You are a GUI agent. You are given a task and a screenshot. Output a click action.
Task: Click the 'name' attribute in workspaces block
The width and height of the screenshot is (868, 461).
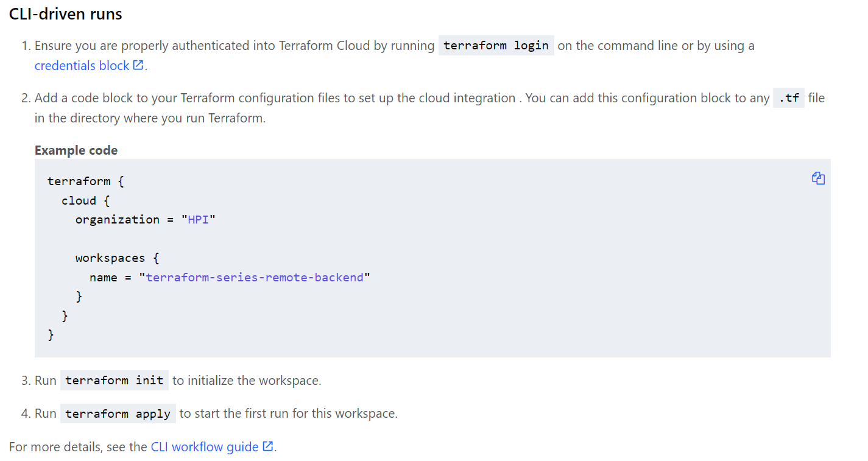pyautogui.click(x=103, y=278)
